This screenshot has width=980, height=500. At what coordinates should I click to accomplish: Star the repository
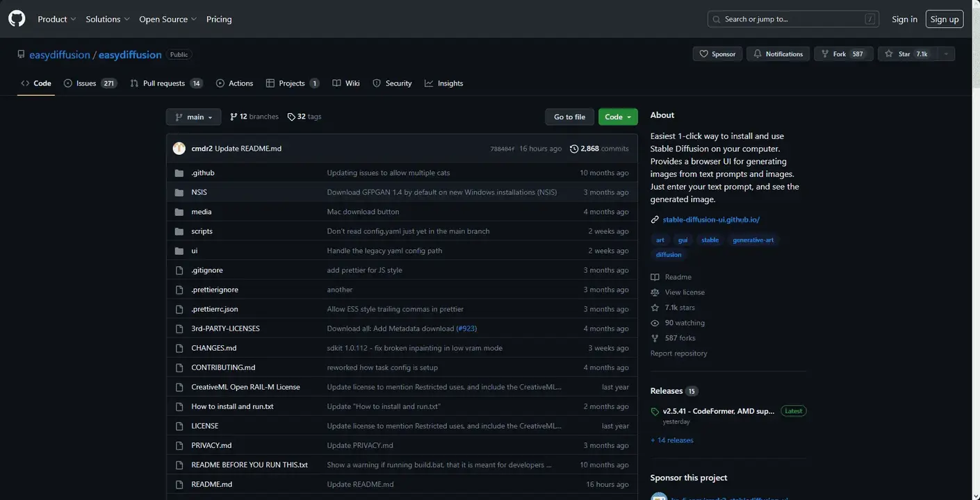point(907,53)
